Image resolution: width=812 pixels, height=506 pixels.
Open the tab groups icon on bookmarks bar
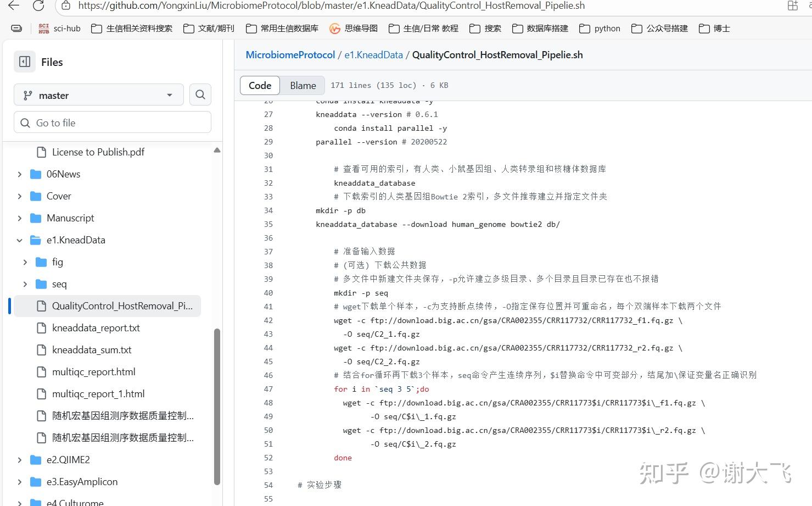coord(16,28)
